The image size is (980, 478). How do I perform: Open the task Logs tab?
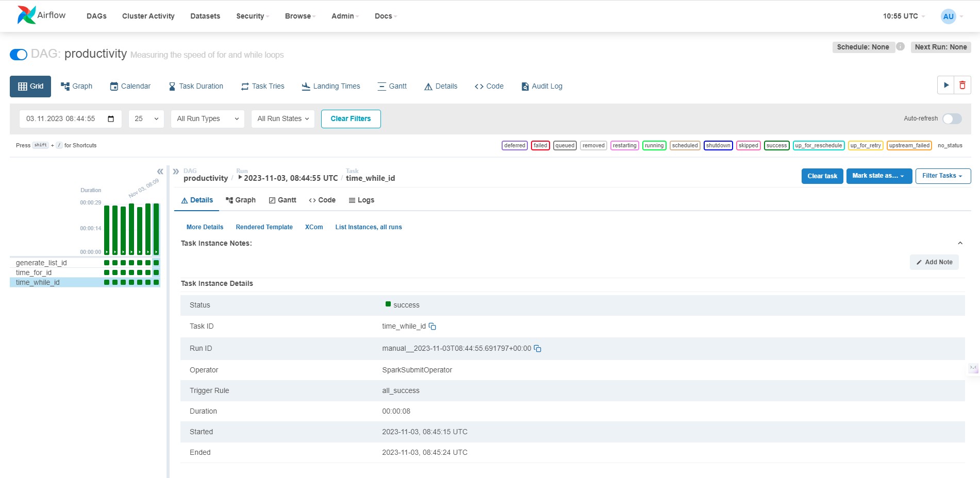[x=361, y=200]
